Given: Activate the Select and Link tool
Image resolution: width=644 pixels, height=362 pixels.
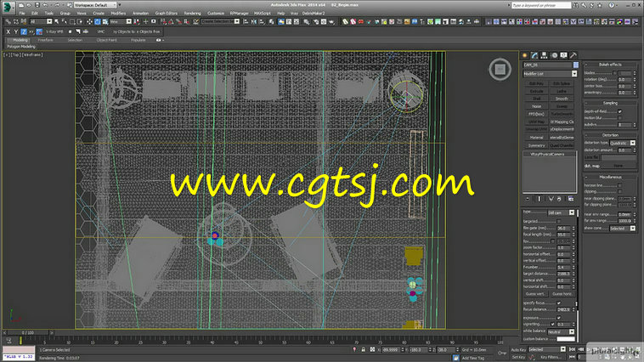Looking at the screenshot, I should coord(8,21).
